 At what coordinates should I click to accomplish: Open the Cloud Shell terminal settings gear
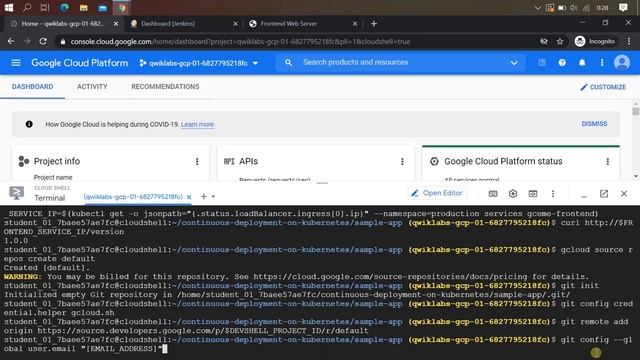(513, 193)
